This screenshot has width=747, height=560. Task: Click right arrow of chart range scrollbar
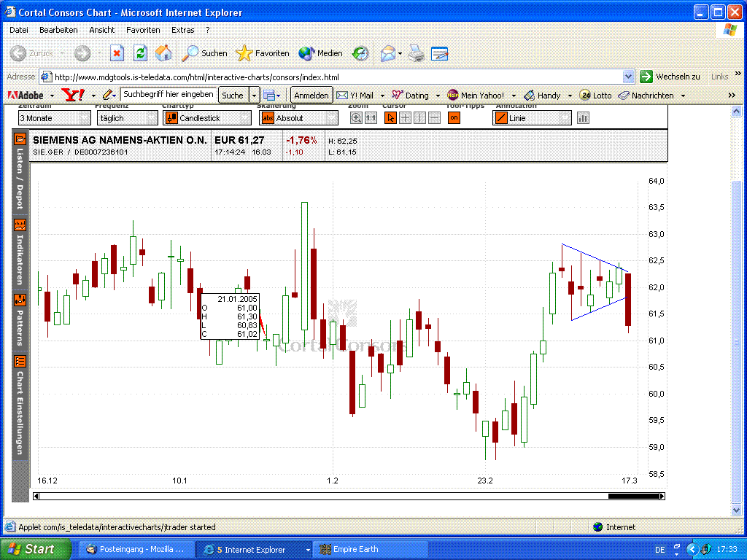click(x=662, y=496)
